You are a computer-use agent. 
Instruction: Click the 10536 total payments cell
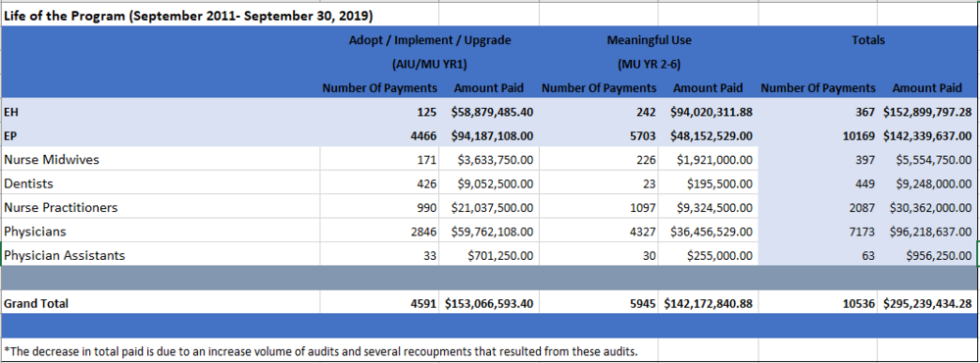pos(817,303)
